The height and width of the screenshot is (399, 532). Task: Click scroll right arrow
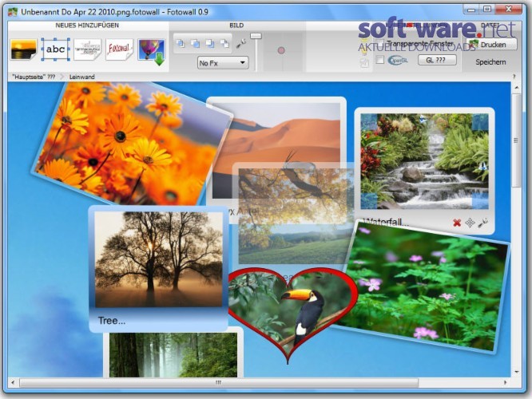pyautogui.click(x=505, y=382)
